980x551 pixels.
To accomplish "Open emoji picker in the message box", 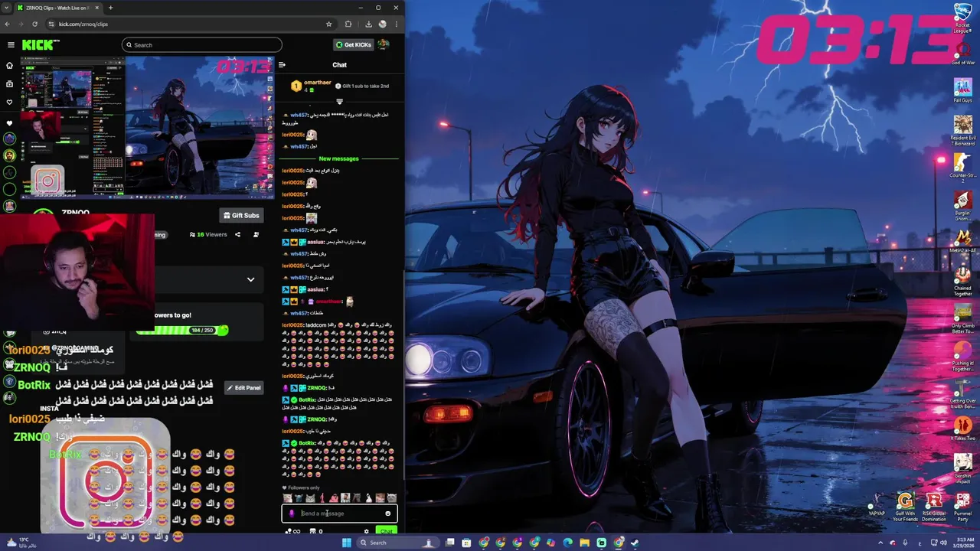I will (x=387, y=514).
